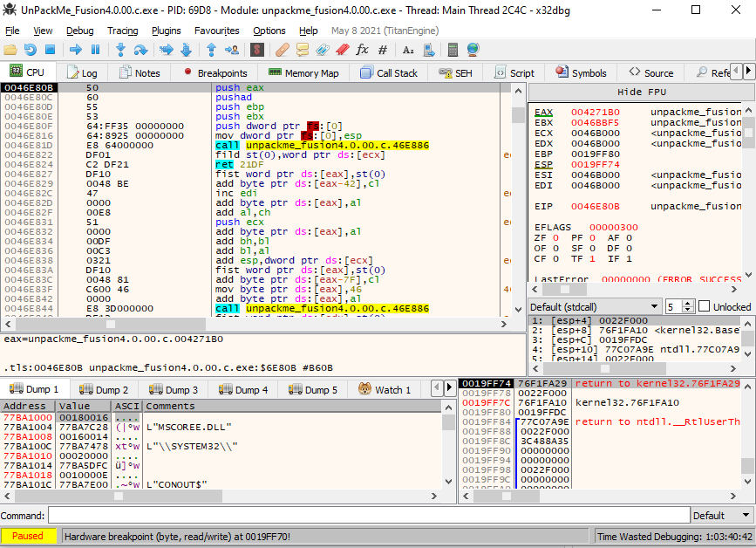Step into the next instruction

pyautogui.click(x=121, y=50)
